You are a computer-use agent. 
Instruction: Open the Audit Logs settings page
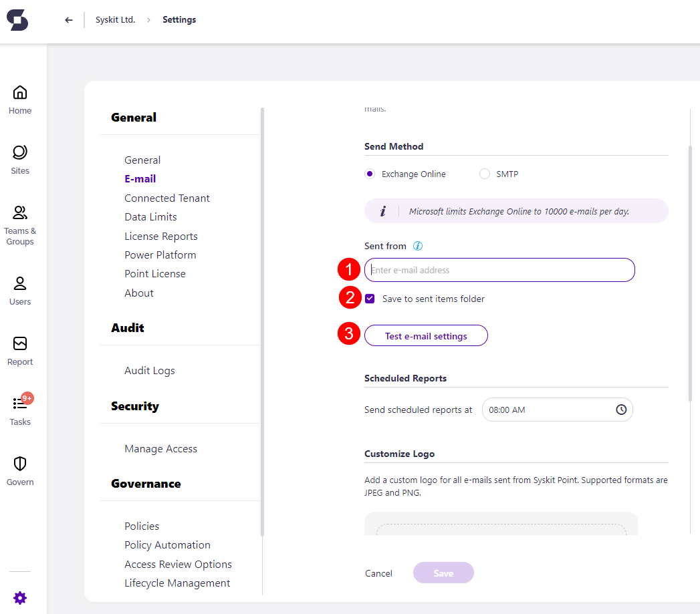(x=149, y=370)
